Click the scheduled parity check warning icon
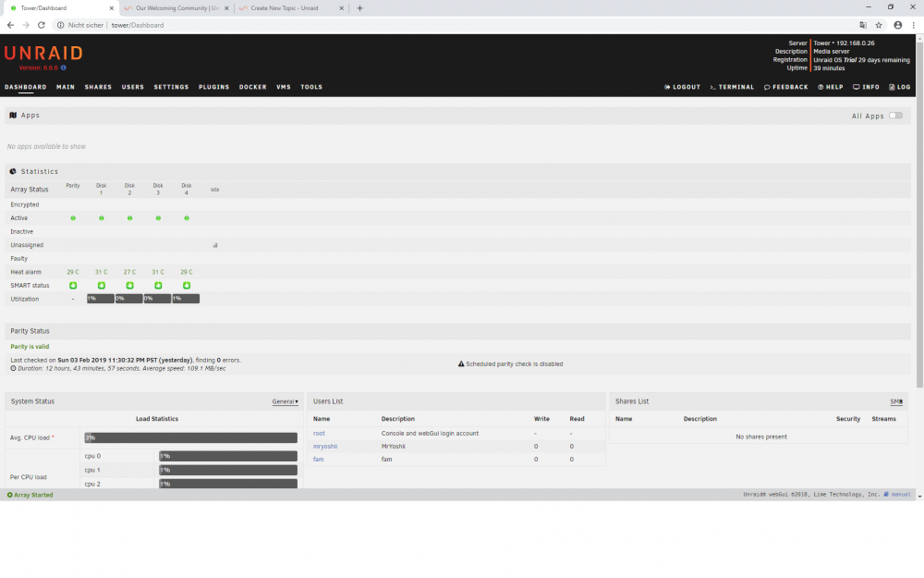 pos(461,363)
